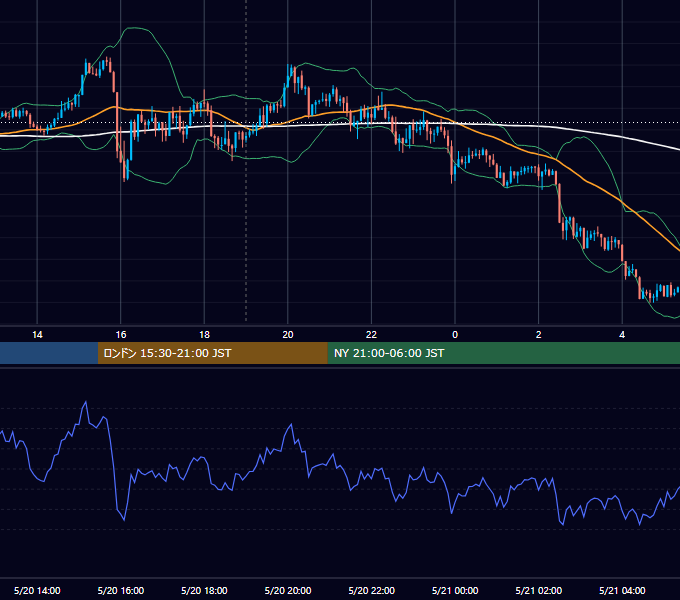Viewport: 680px width, 600px height.
Task: Click the 5/21 04:00 time label
Action: pos(622,590)
